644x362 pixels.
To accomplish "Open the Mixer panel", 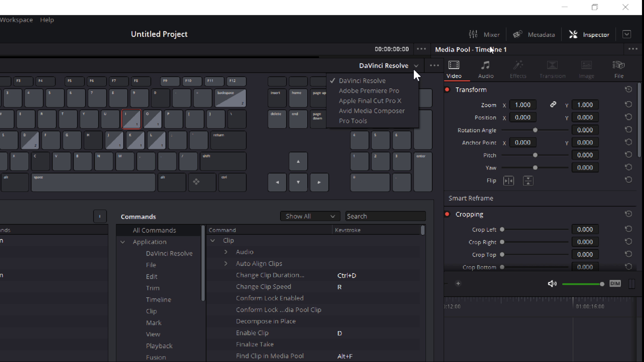I will coord(484,35).
